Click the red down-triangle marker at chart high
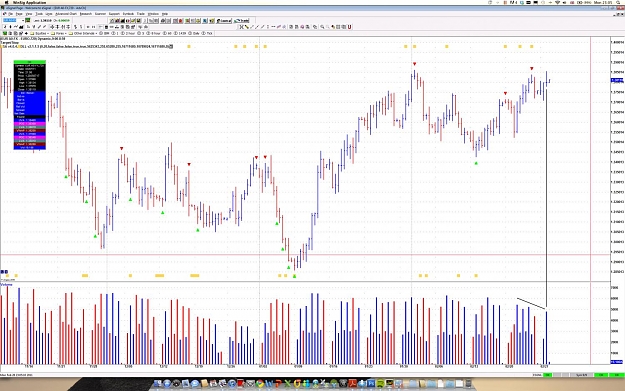 click(x=415, y=64)
